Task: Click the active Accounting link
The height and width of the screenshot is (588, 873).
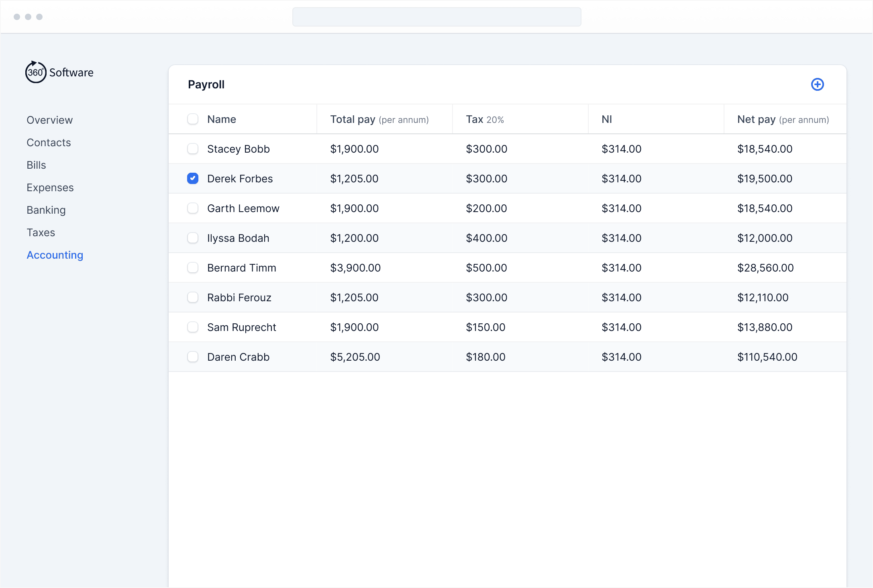Action: tap(55, 255)
